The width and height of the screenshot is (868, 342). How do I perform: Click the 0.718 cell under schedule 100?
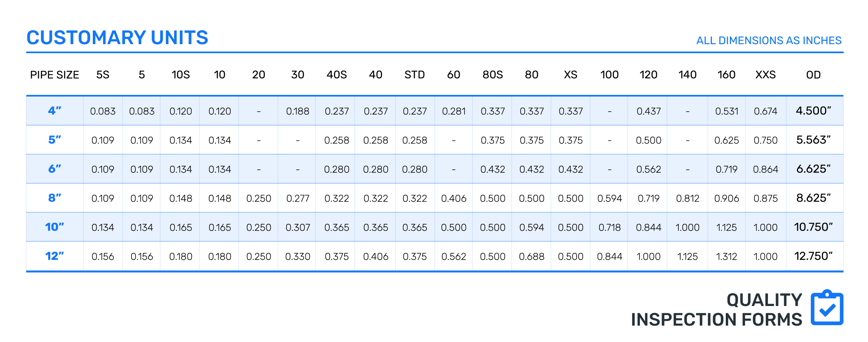(609, 227)
